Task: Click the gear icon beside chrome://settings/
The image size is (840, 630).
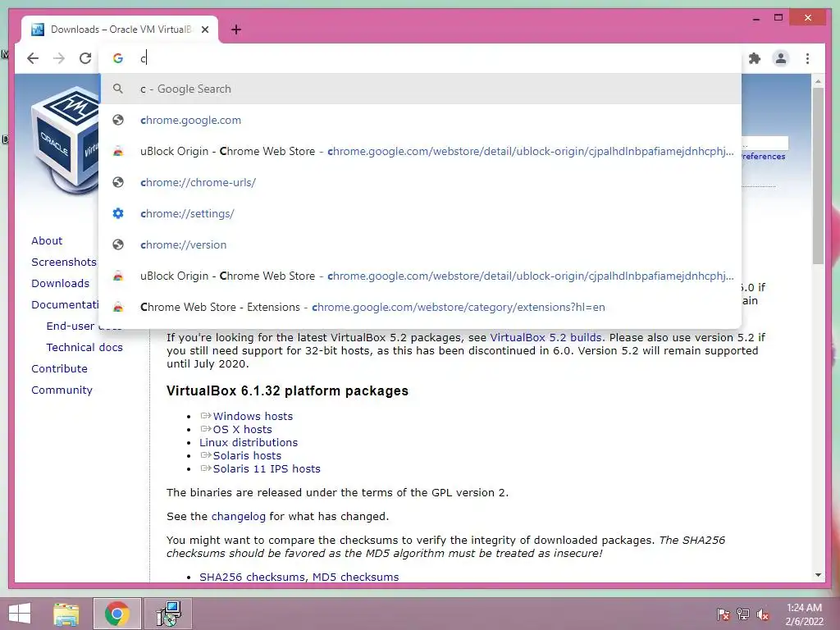Action: [x=118, y=213]
